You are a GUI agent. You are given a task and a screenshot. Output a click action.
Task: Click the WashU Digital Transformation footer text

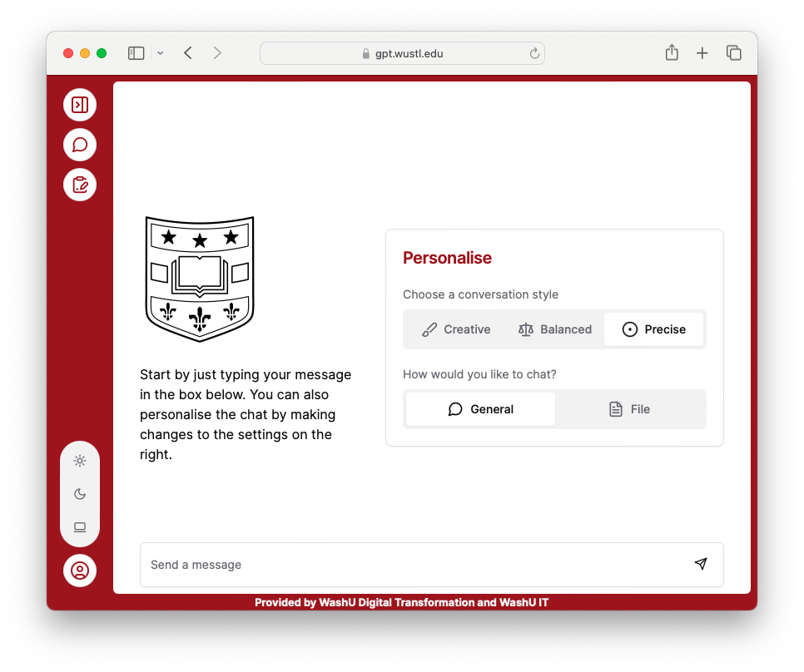[x=401, y=602]
